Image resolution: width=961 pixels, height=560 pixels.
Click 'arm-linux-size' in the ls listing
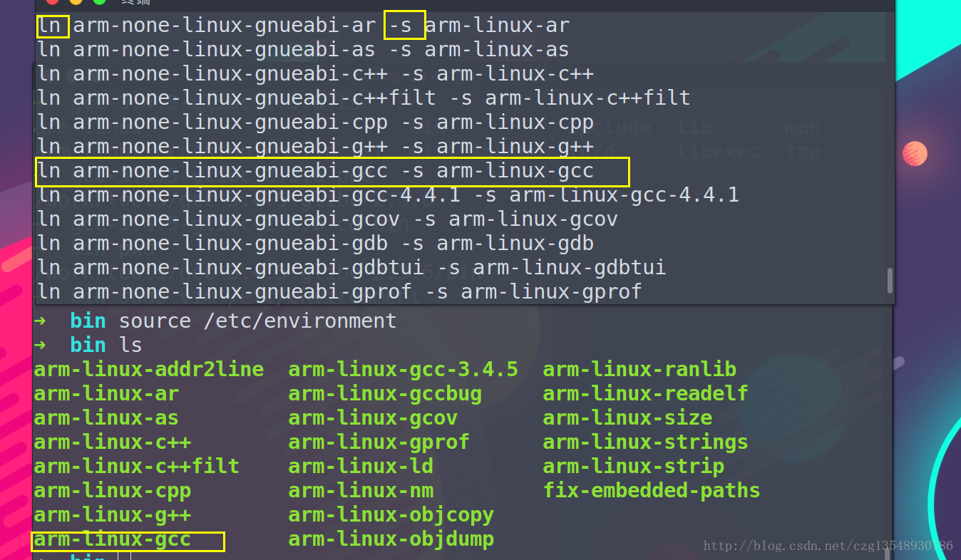(x=627, y=418)
